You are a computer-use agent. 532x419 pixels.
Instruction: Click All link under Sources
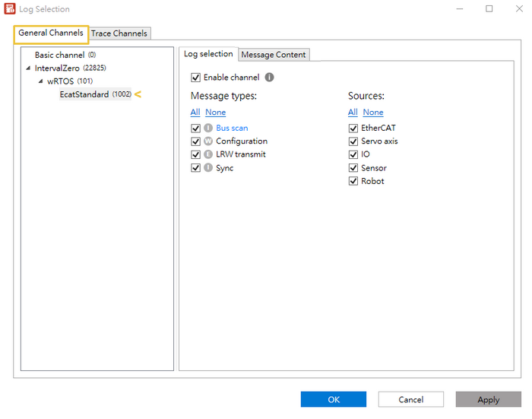[353, 113]
